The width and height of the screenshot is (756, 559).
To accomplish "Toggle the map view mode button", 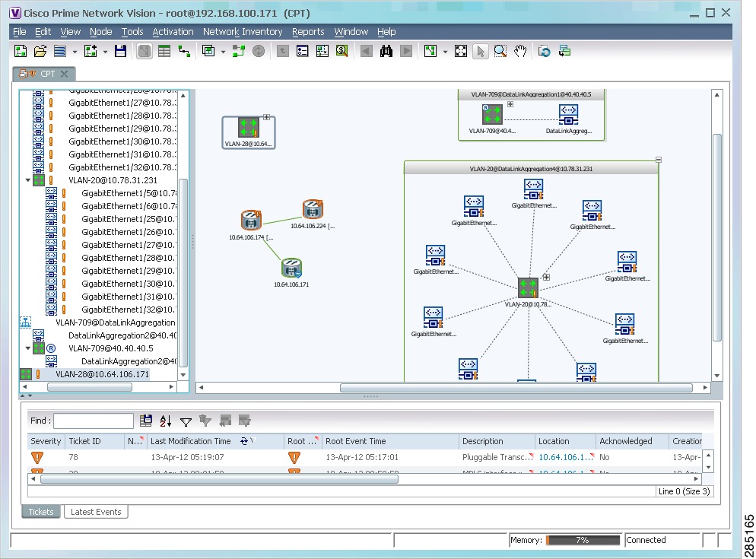I will click(x=145, y=51).
